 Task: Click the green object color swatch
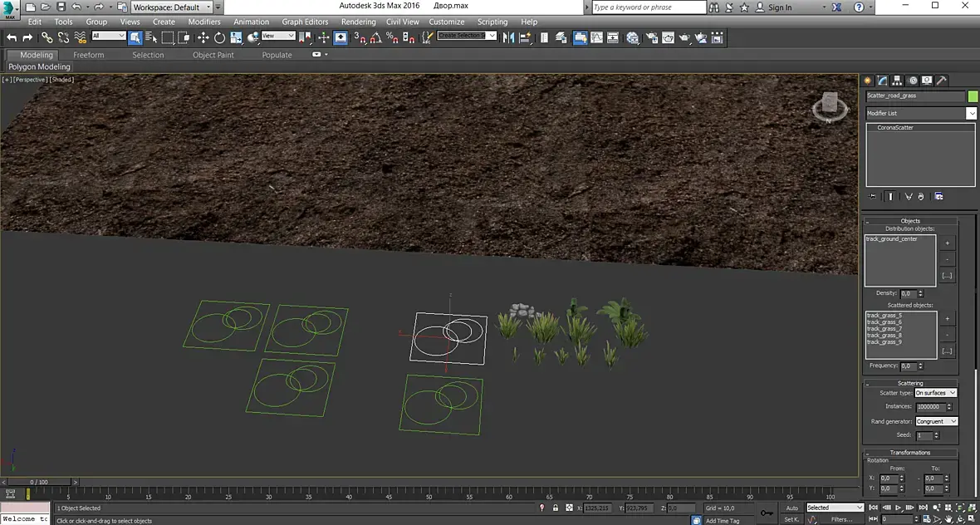973,96
